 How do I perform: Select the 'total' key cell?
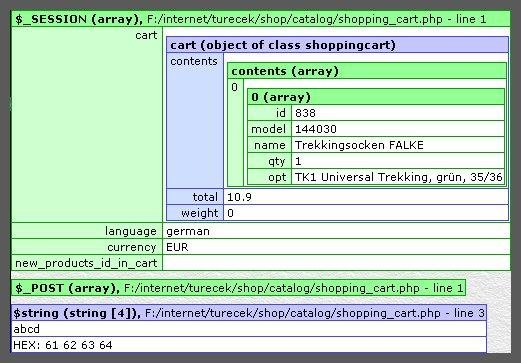click(x=195, y=197)
